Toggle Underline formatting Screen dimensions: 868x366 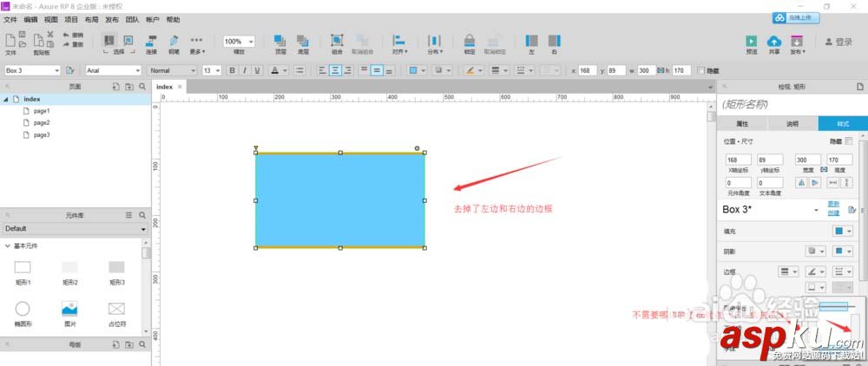pos(258,70)
